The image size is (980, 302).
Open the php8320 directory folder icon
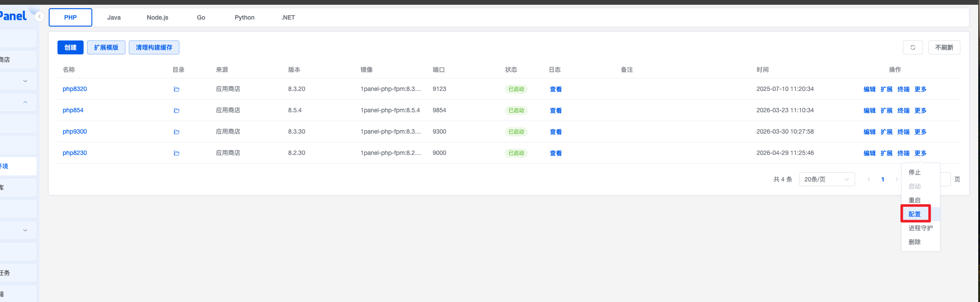pos(176,89)
